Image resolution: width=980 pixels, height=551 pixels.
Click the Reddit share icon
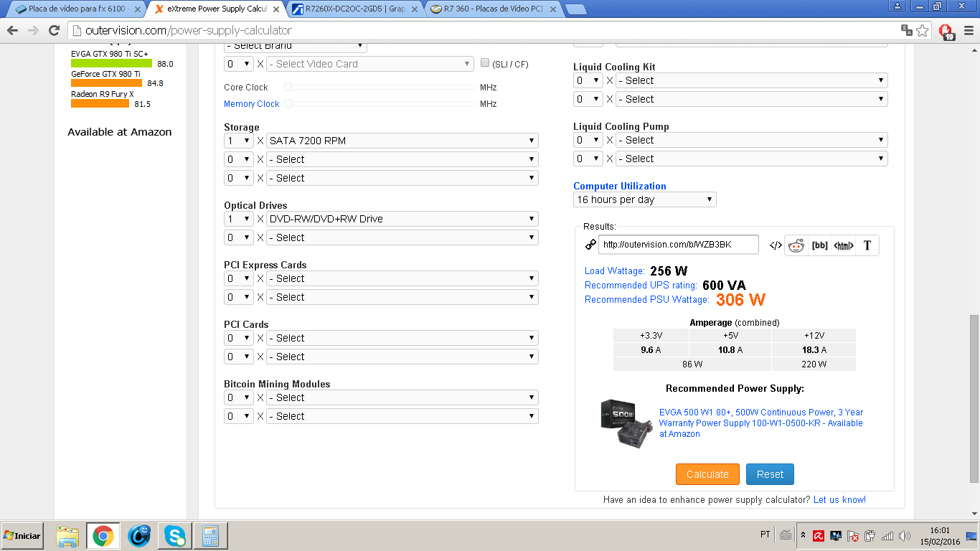pyautogui.click(x=796, y=245)
